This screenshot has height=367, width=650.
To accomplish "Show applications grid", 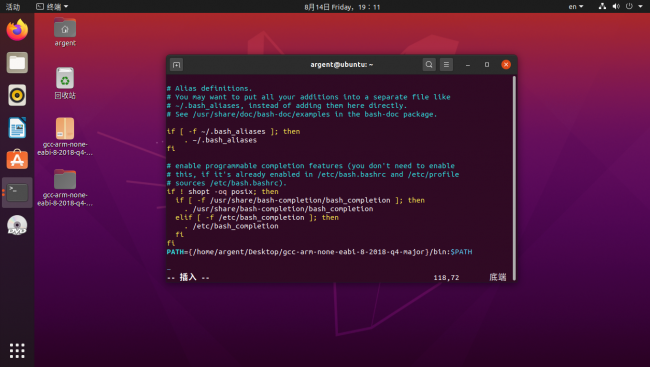I will (17, 350).
